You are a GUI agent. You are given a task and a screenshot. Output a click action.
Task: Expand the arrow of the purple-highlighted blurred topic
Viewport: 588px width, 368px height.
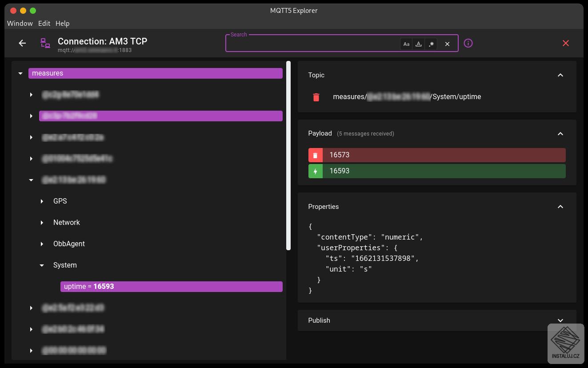click(x=31, y=116)
